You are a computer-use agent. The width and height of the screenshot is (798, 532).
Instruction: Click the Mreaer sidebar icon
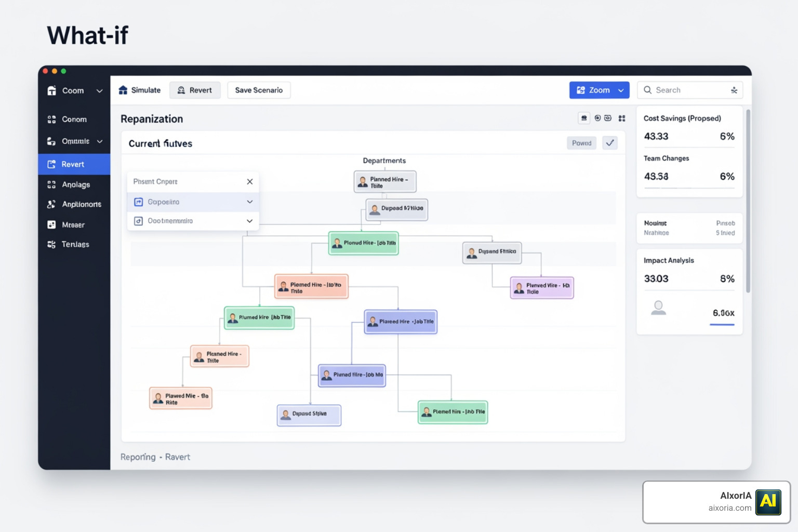click(51, 225)
